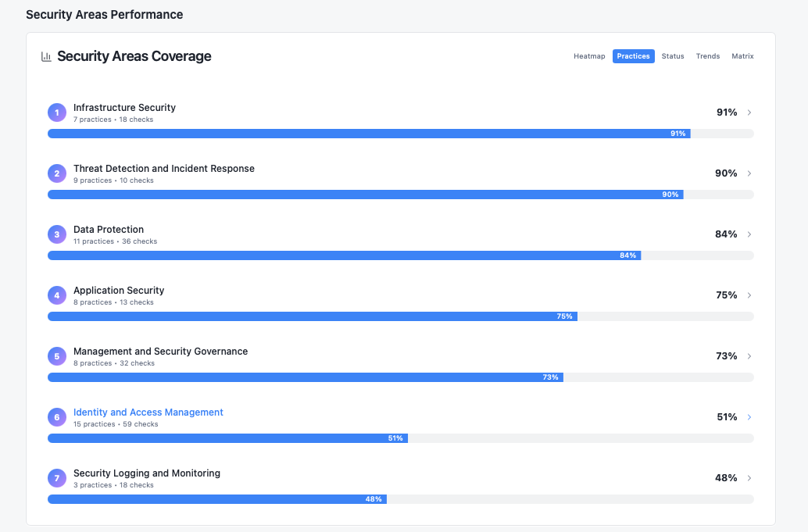Select badge 7 next to Security Logging
This screenshot has width=808, height=532.
[x=56, y=477]
